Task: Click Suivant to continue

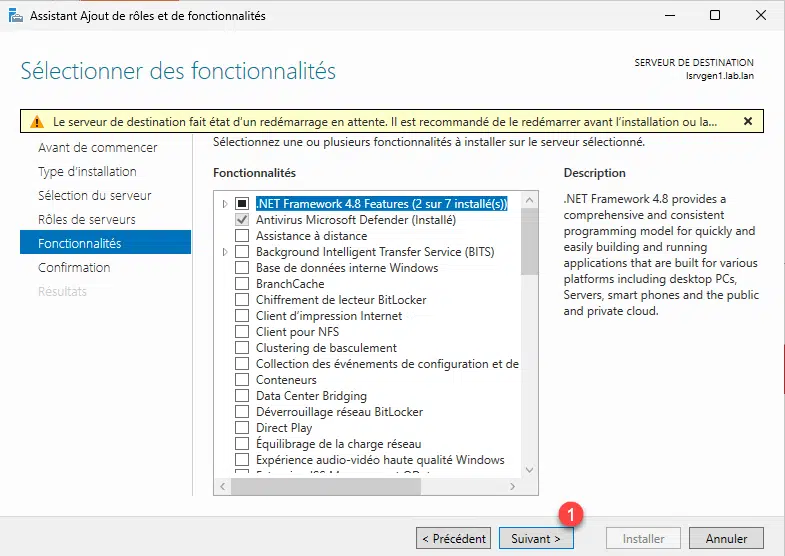Action: (536, 538)
